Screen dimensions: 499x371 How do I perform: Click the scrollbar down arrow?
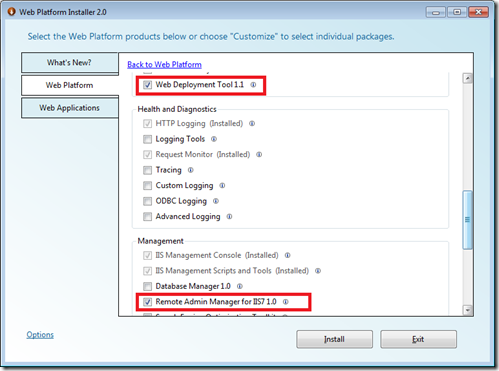(x=468, y=310)
